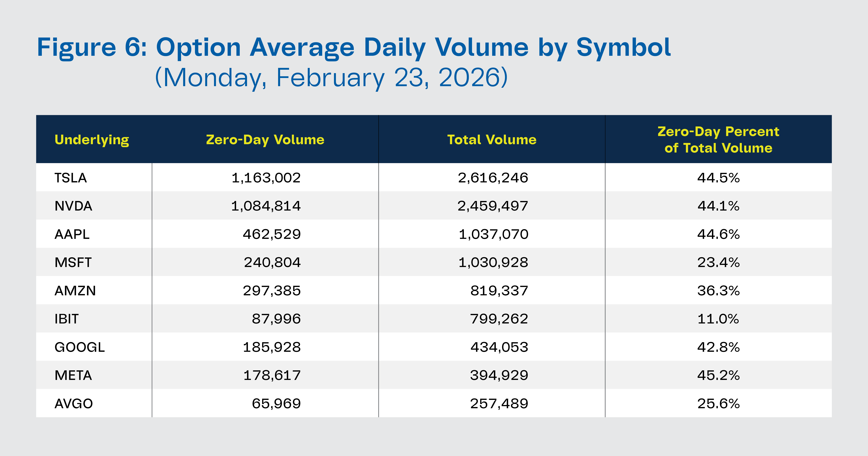Click the GOOGL symbol cell
The height and width of the screenshot is (456, 868).
pyautogui.click(x=80, y=347)
